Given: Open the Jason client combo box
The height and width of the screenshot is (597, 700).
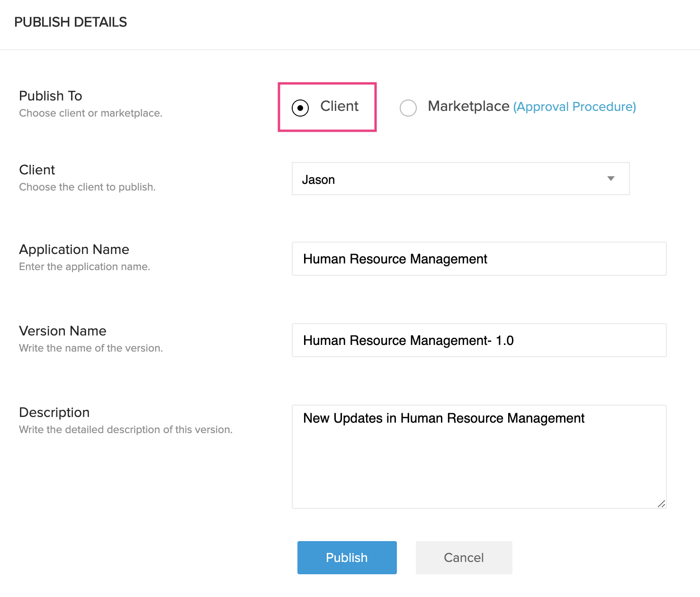Looking at the screenshot, I should [x=450, y=179].
